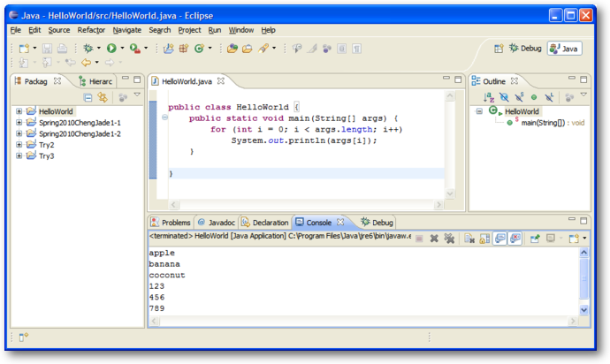The image size is (610, 364).
Task: Close the HelloWorld.java editor tab
Action: pyautogui.click(x=221, y=81)
